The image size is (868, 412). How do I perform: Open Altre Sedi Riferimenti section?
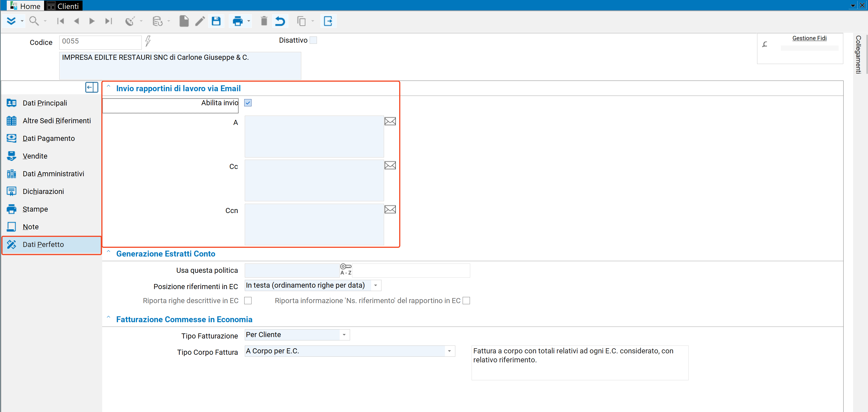click(51, 121)
